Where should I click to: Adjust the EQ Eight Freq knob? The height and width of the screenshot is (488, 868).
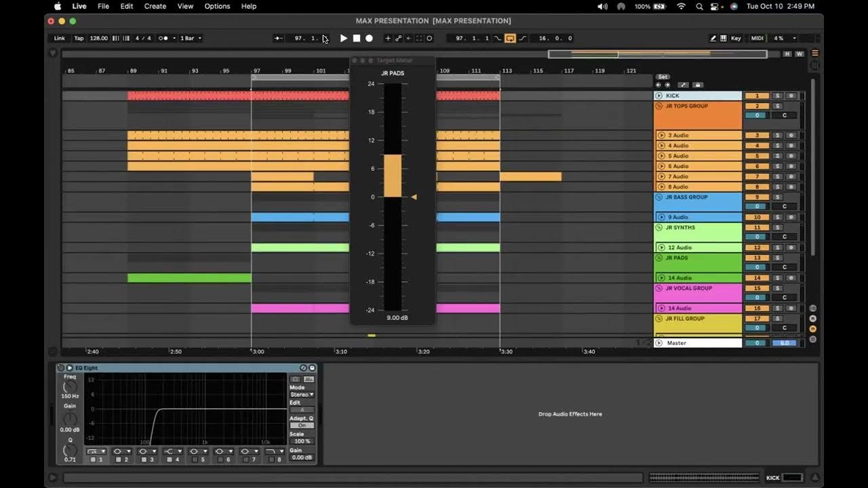(x=70, y=386)
